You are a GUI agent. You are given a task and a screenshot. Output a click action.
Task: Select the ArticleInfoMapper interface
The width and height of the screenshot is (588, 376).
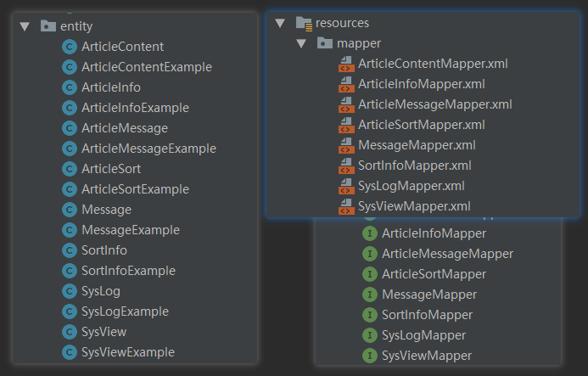click(x=434, y=233)
